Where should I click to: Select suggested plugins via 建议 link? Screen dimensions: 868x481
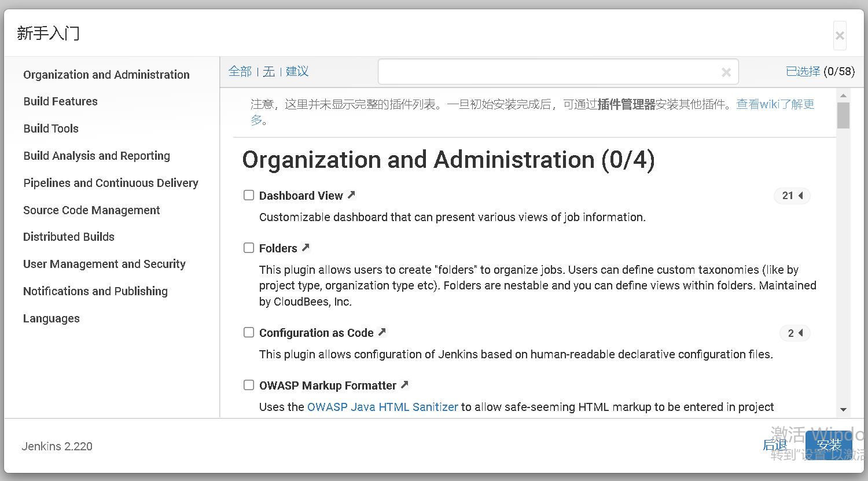pyautogui.click(x=297, y=71)
